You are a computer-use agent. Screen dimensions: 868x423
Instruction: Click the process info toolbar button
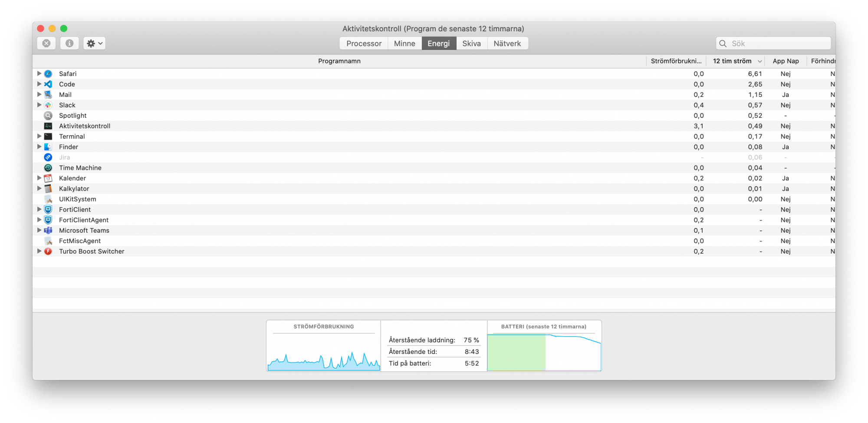[69, 43]
